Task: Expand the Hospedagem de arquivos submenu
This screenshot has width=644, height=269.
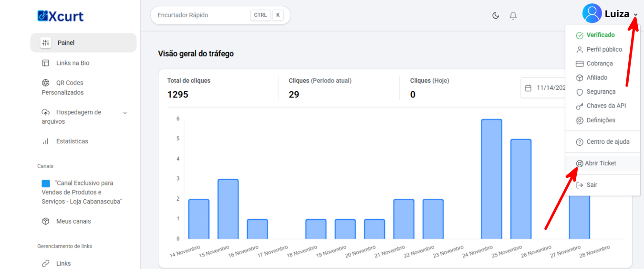Action: pyautogui.click(x=125, y=113)
